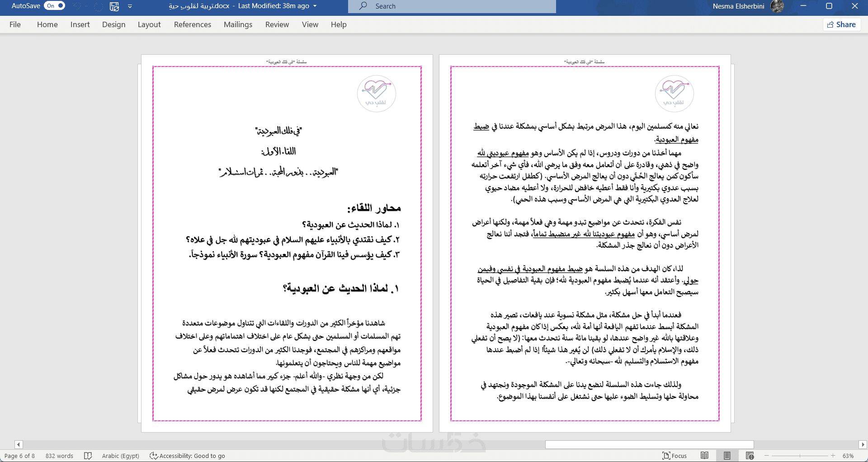The height and width of the screenshot is (462, 868).
Task: Click the list item starting "٣. كيف يؤسس فينا القرآن"
Action: 294,255
